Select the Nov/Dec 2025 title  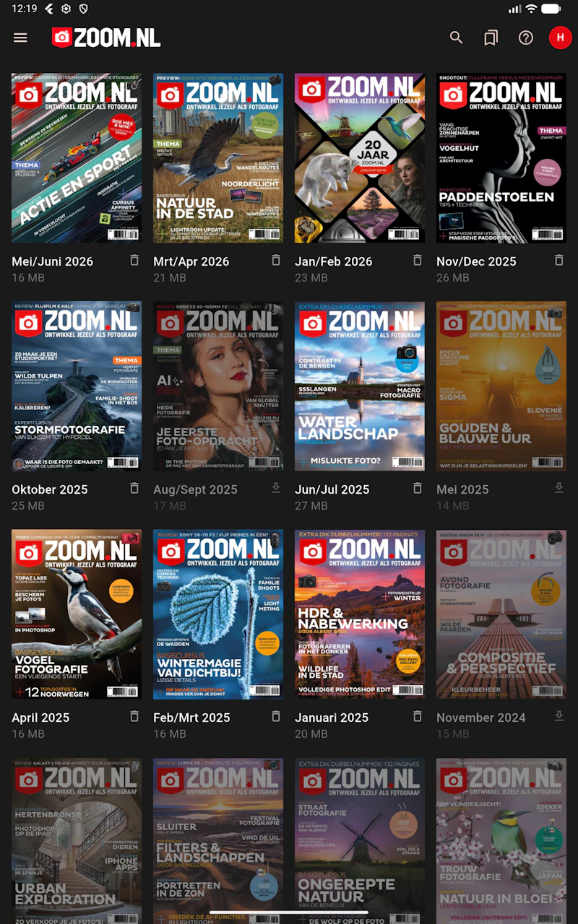click(477, 261)
